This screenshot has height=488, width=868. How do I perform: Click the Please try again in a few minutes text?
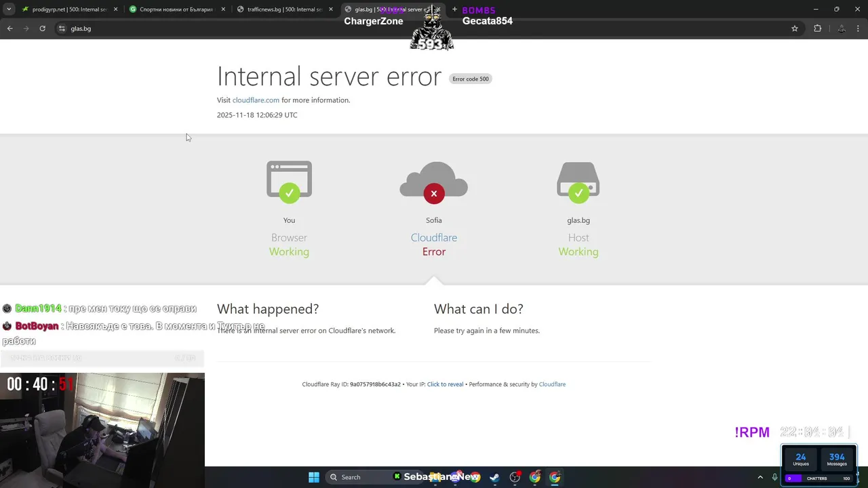(x=487, y=331)
